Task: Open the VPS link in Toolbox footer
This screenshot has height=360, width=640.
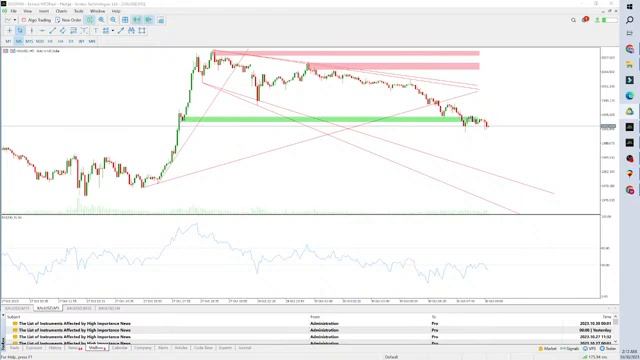Action: coord(589,349)
